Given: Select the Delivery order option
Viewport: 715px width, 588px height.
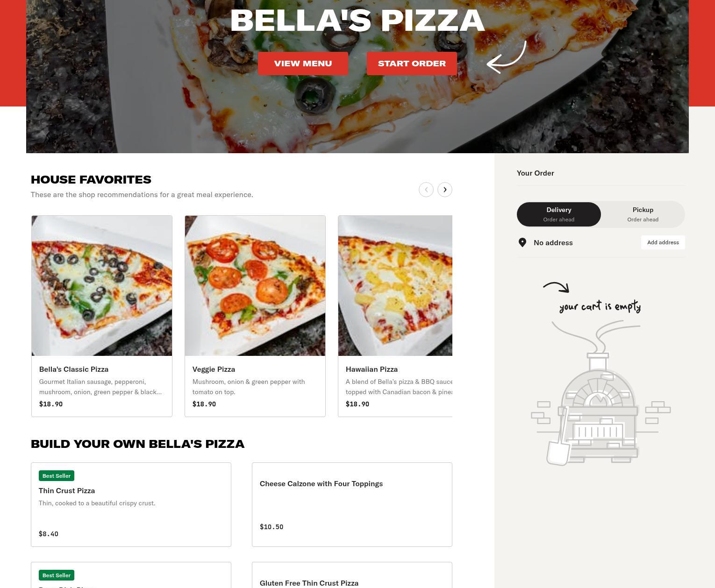Looking at the screenshot, I should coord(559,214).
